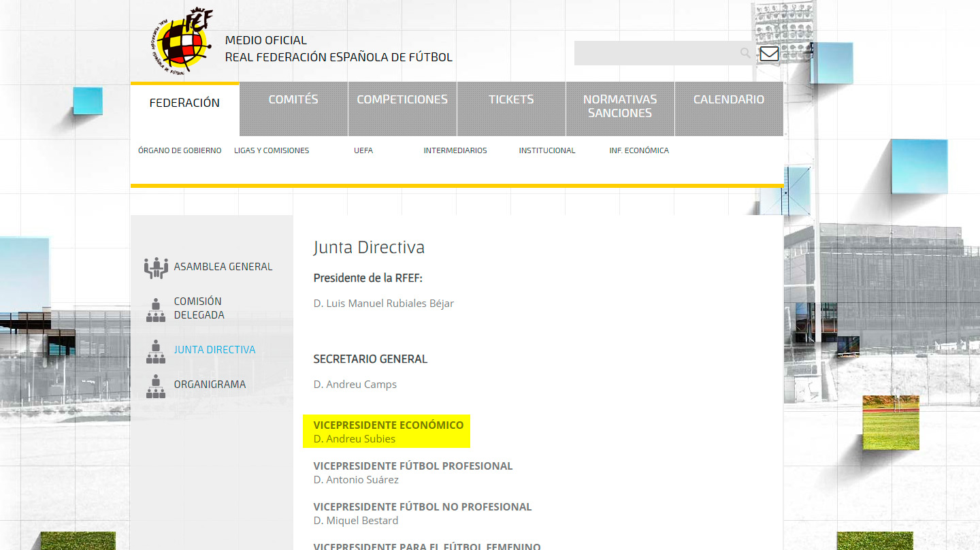Open Asamblea General sidebar link
This screenshot has height=550, width=980.
point(223,267)
